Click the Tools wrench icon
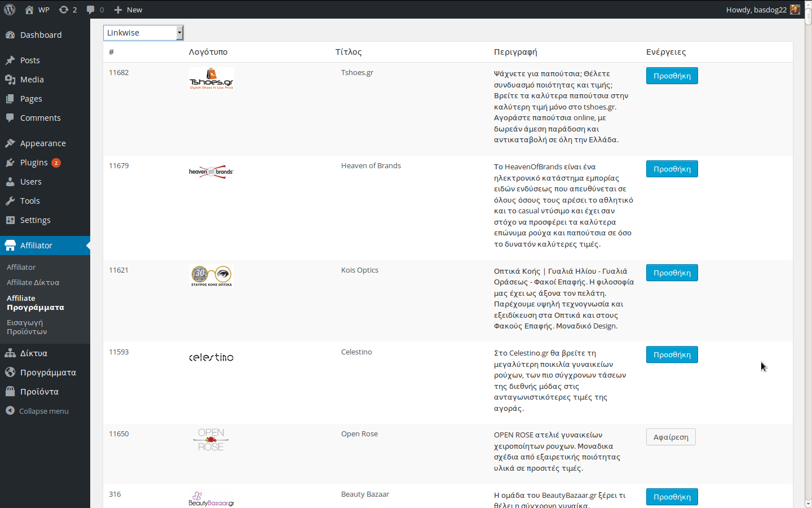The image size is (812, 508). 10,201
